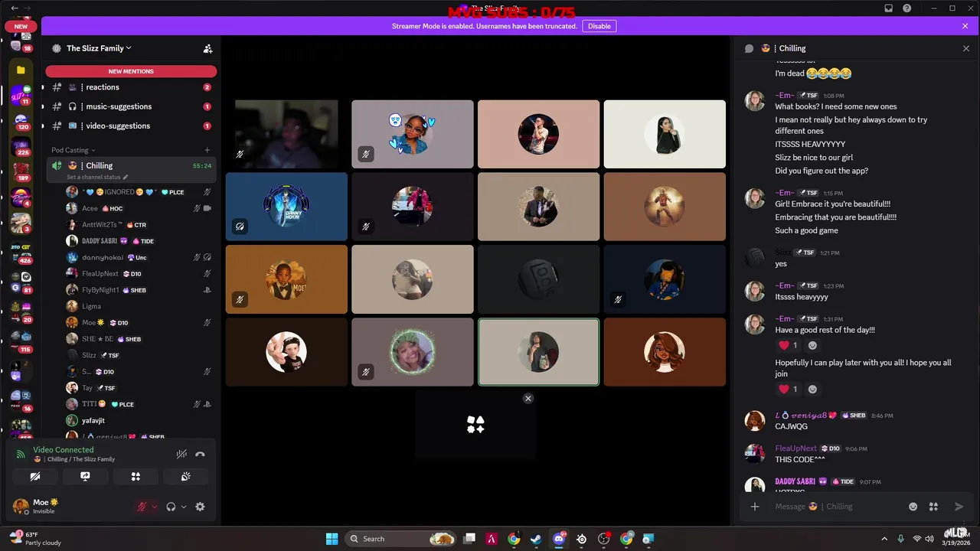Open the weather widget on taskbar
The image size is (980, 551).
(x=34, y=539)
